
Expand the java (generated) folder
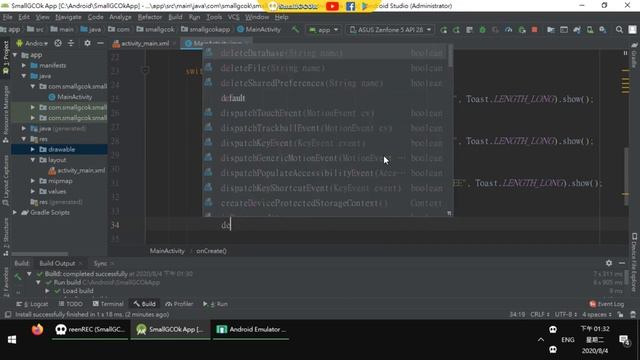click(x=24, y=128)
